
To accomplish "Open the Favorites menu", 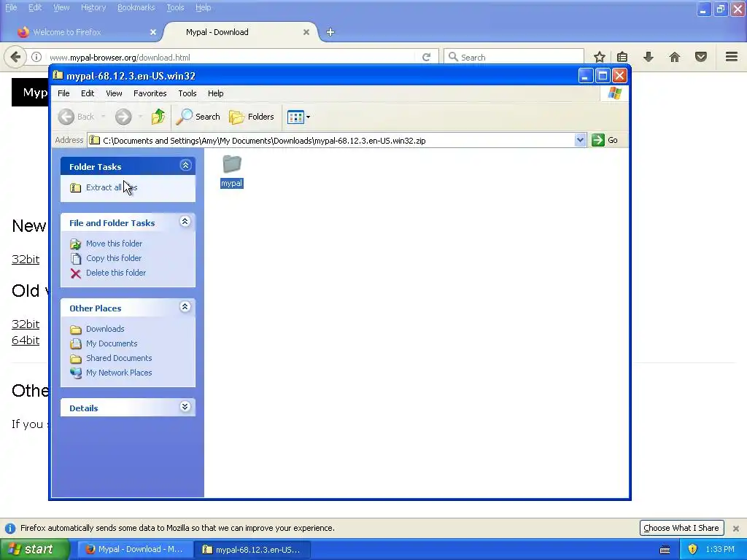I will [x=150, y=93].
